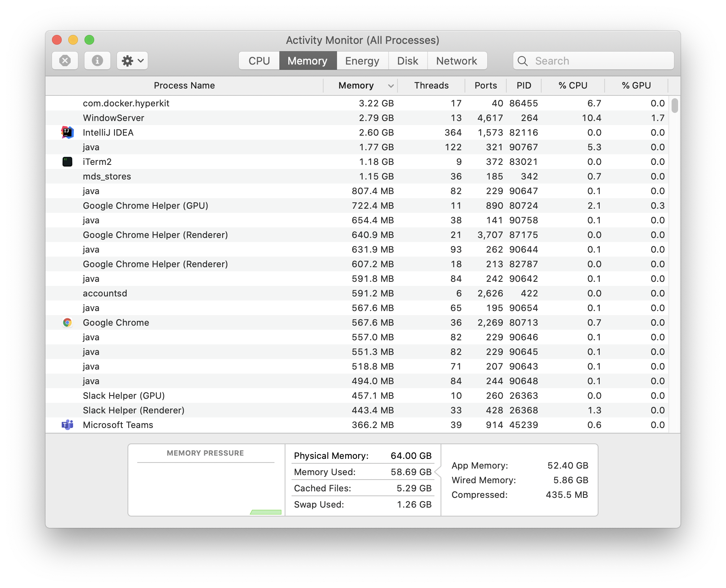Sort by PID column header
726x588 pixels.
(x=524, y=86)
